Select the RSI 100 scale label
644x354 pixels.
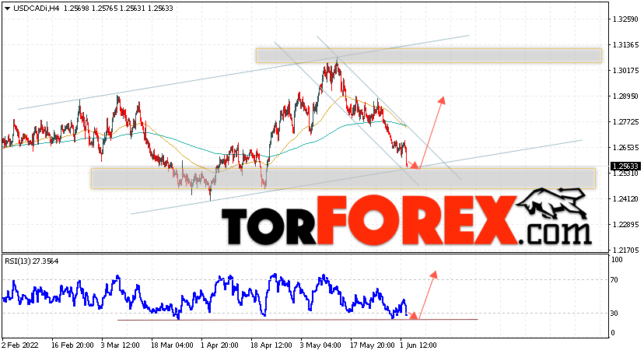tap(617, 260)
